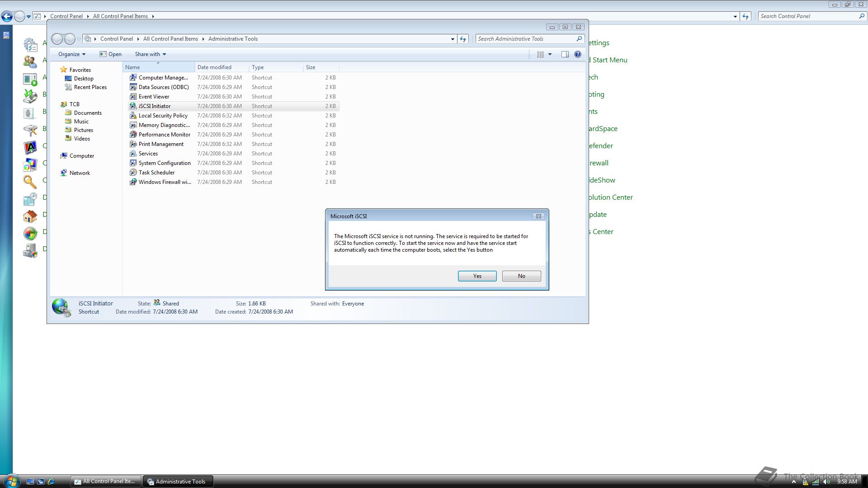Click Show Desktop in quick launch
Viewport: 868px width, 488px height.
[x=30, y=482]
